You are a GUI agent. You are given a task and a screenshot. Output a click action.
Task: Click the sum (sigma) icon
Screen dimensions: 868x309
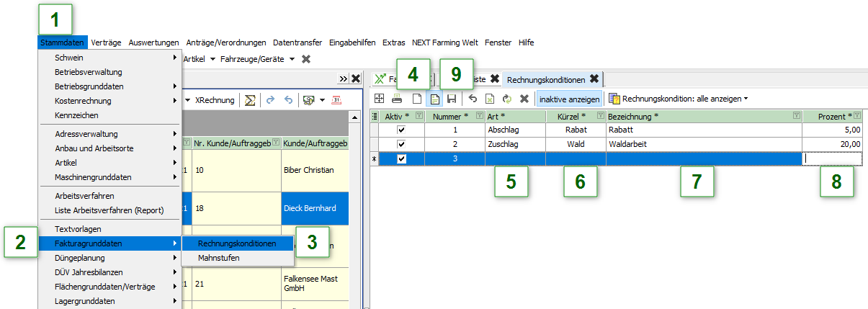pos(250,99)
